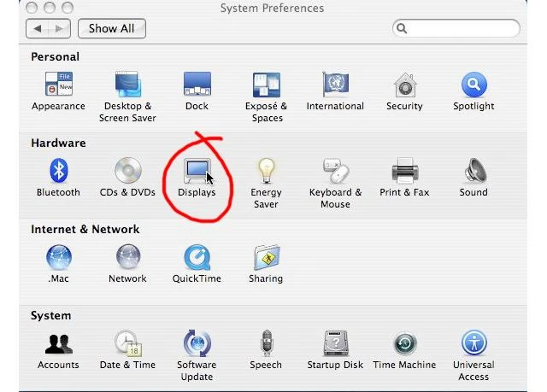Click into the Spotlight search field
This screenshot has width=547, height=392.
click(456, 28)
